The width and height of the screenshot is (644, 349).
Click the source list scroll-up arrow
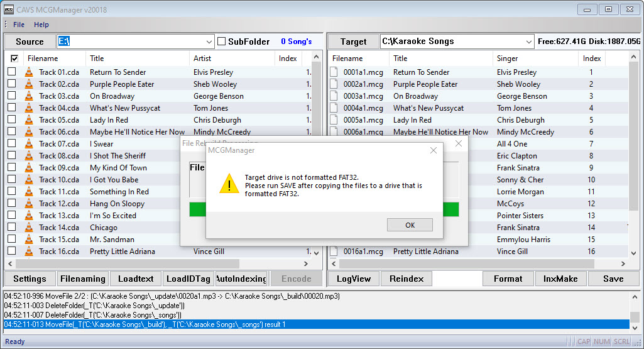pyautogui.click(x=316, y=57)
